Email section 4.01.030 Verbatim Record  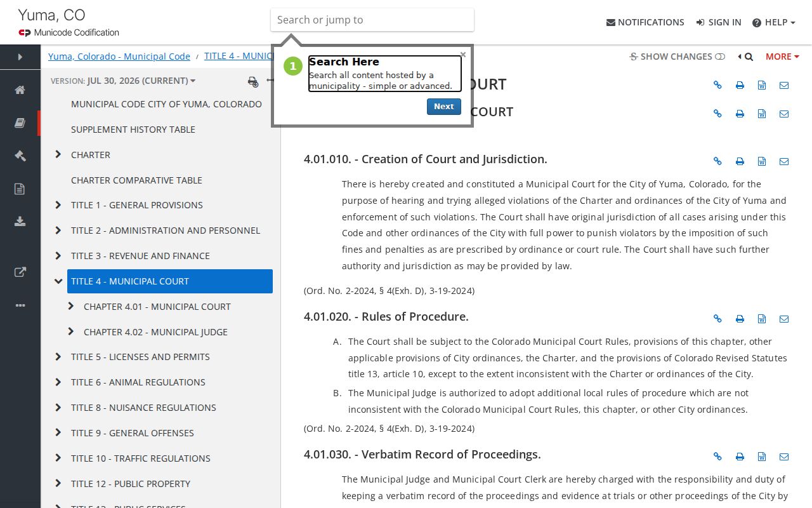point(784,457)
